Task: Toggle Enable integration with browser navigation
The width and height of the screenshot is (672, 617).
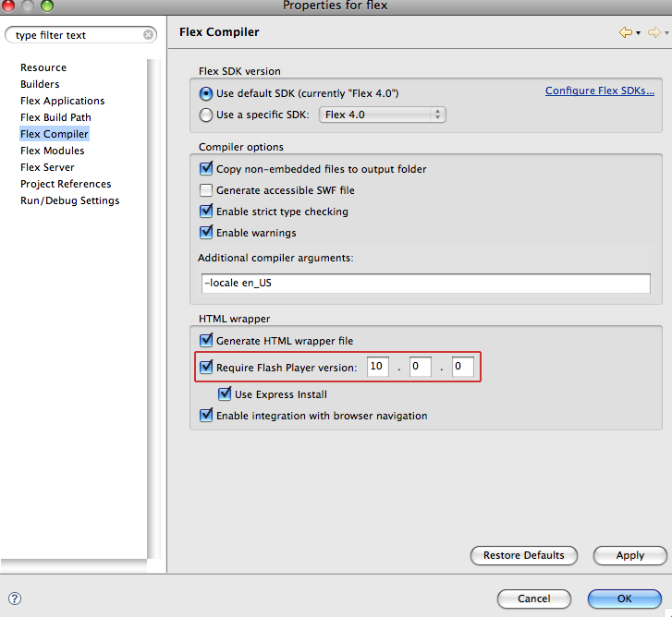Action: click(x=206, y=416)
